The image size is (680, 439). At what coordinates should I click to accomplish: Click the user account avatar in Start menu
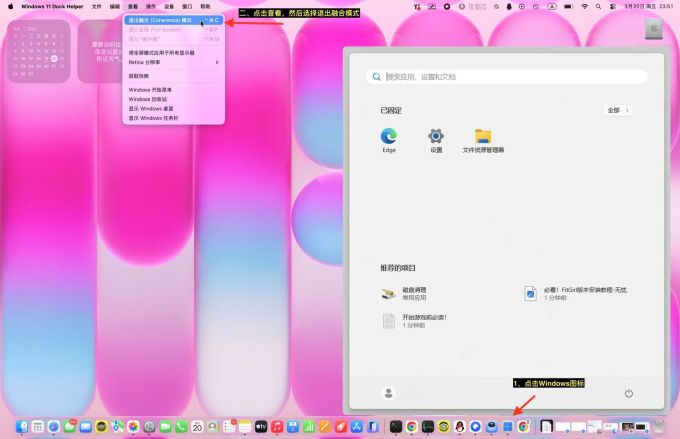(389, 393)
